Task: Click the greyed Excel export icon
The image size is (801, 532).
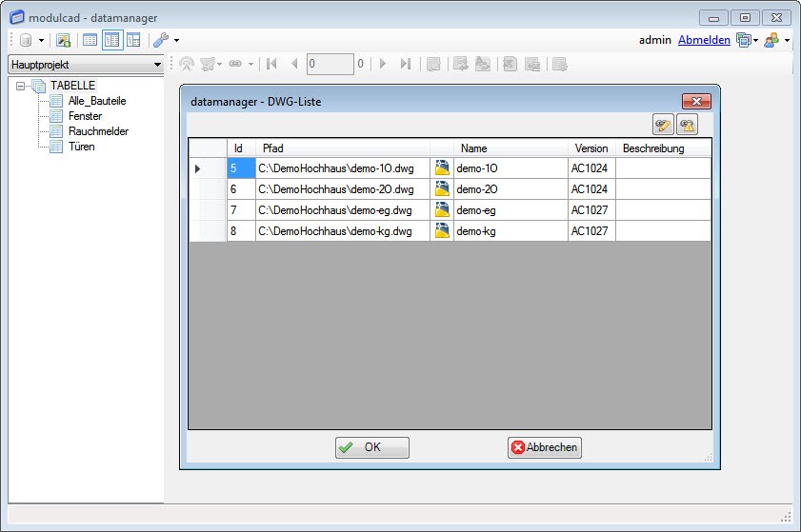Action: 510,64
